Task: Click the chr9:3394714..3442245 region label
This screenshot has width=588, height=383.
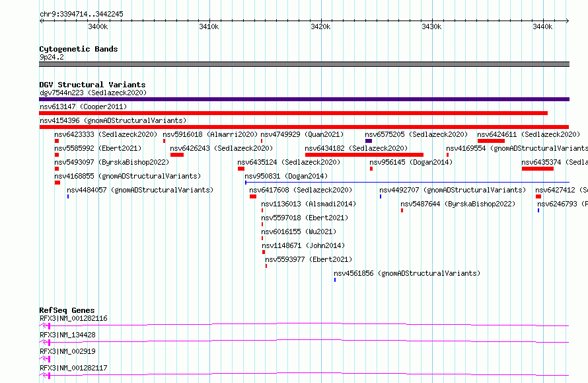Action: pyautogui.click(x=81, y=14)
